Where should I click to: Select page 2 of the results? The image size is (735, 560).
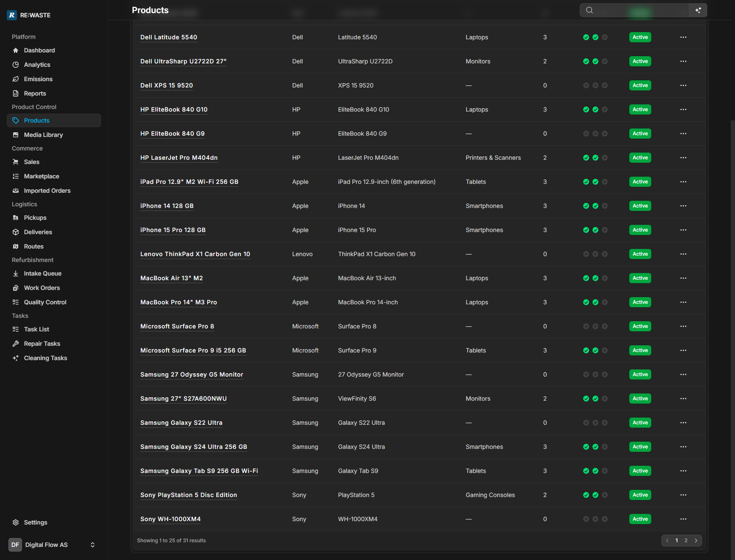(x=686, y=541)
